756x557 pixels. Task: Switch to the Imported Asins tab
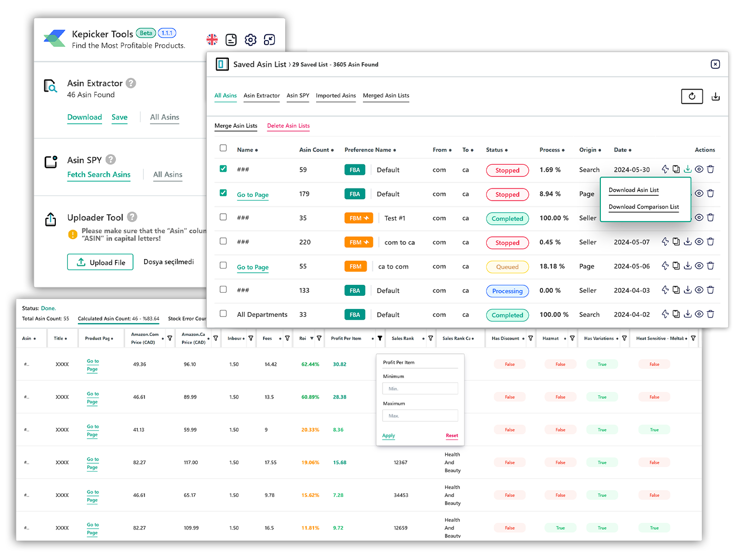click(336, 96)
